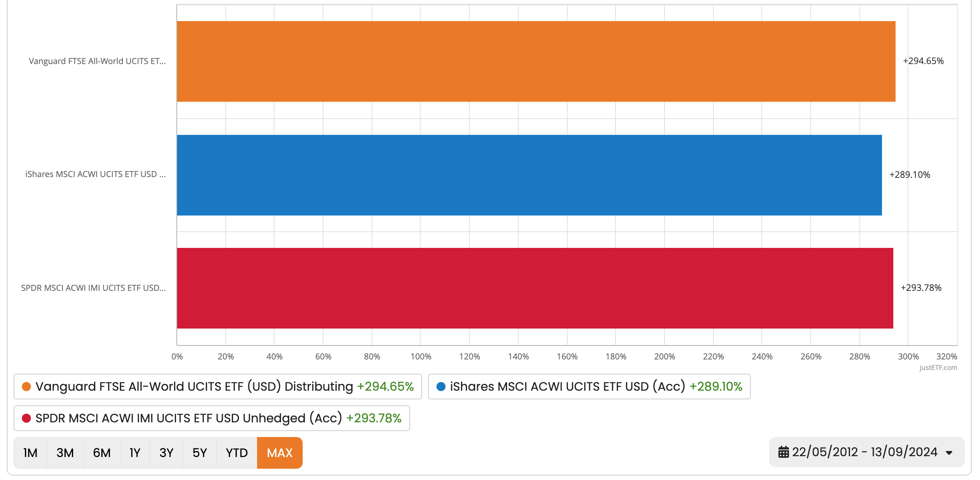This screenshot has width=980, height=480.
Task: Show the 3Y performance period
Action: [166, 452]
